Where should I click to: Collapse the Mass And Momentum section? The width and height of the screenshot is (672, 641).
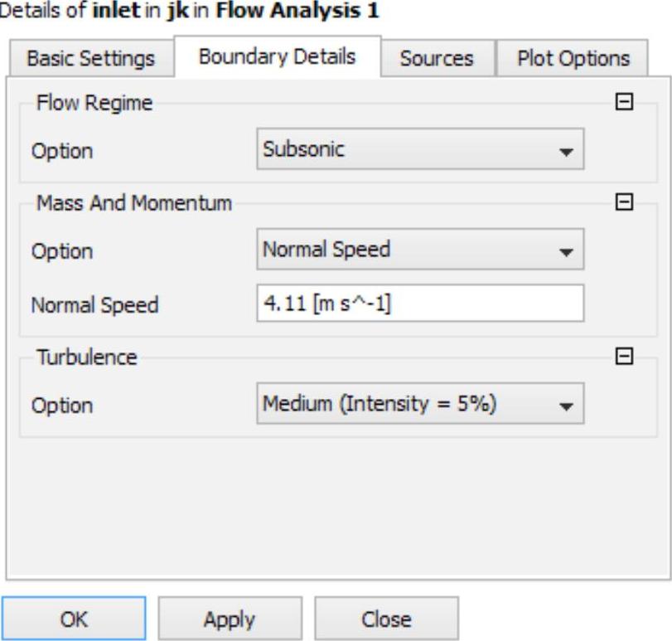[626, 202]
